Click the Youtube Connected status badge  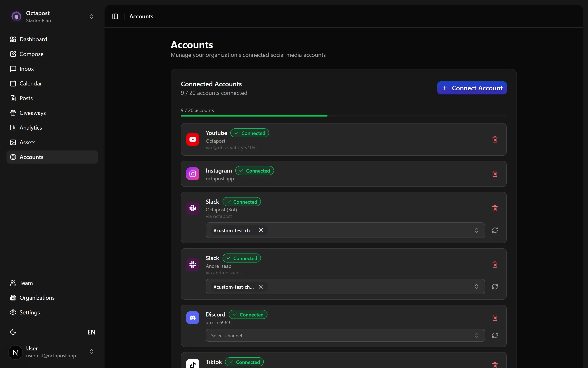pyautogui.click(x=249, y=133)
